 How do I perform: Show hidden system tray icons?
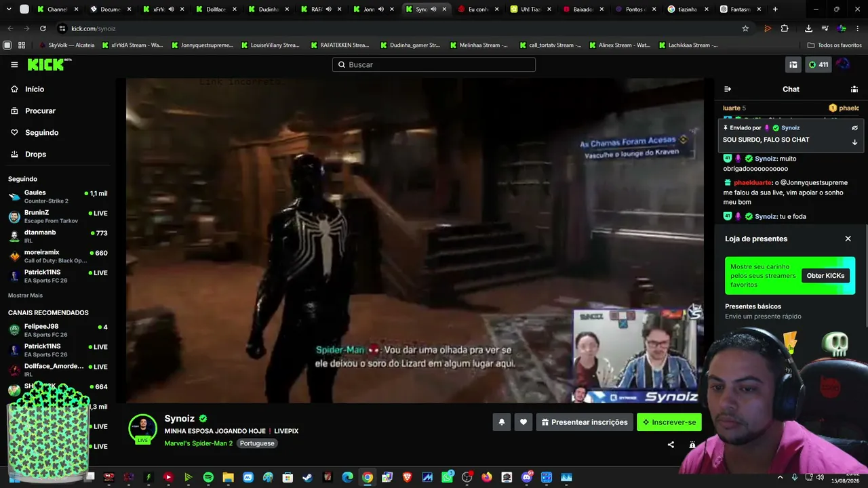pyautogui.click(x=782, y=477)
